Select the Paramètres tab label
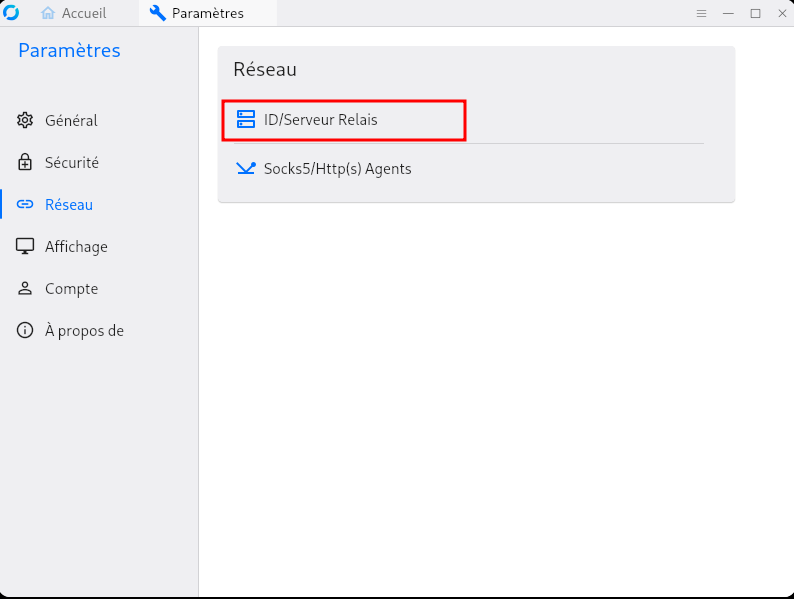 [x=208, y=13]
